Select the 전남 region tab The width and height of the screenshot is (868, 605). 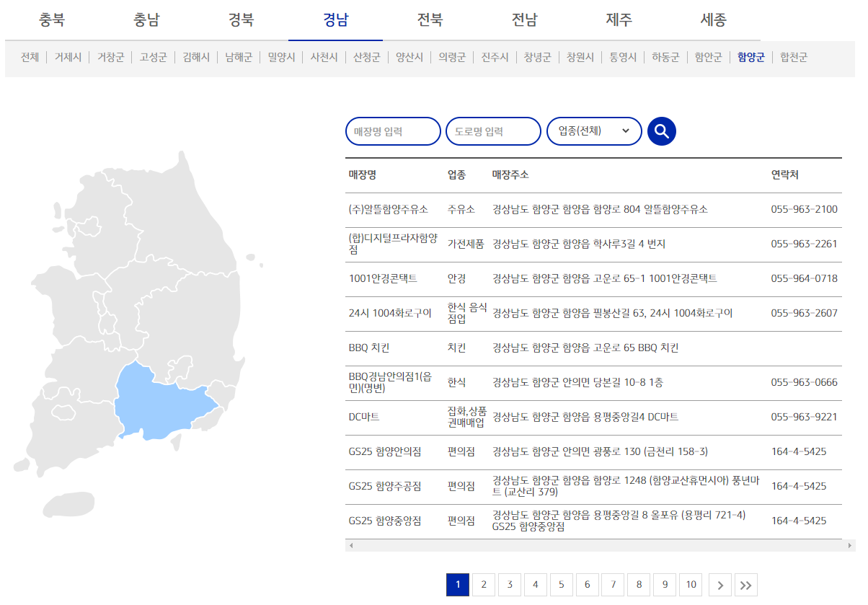524,20
